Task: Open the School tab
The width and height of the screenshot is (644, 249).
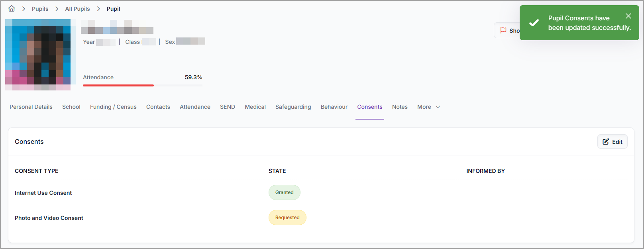Action: (71, 107)
